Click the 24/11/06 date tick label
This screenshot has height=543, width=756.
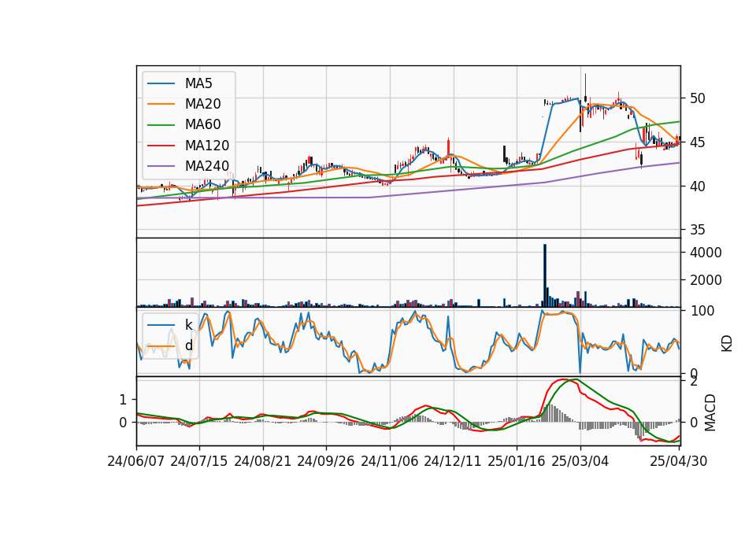pyautogui.click(x=390, y=461)
